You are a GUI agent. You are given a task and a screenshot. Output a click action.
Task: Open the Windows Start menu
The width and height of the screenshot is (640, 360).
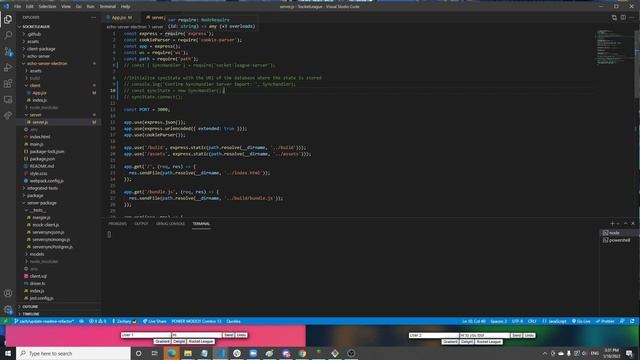click(8, 353)
